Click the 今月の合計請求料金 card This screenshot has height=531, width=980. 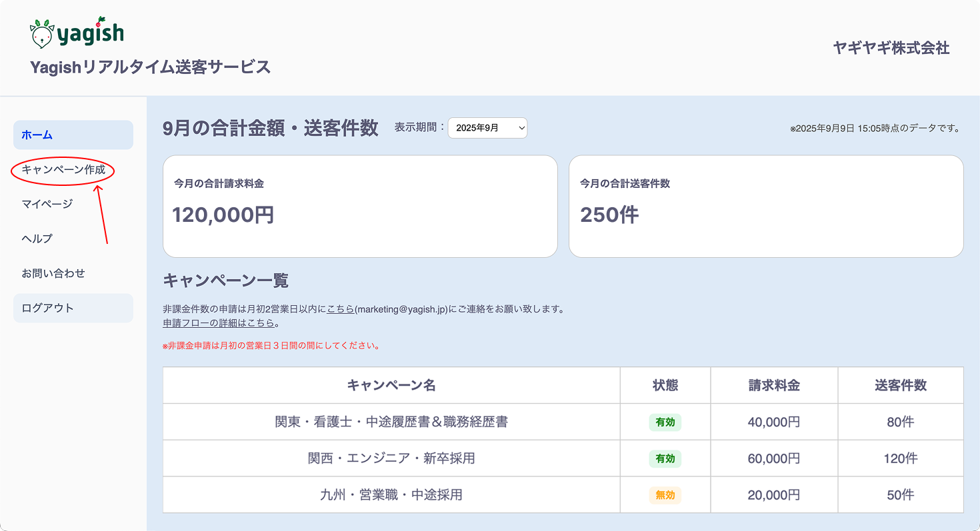click(360, 207)
